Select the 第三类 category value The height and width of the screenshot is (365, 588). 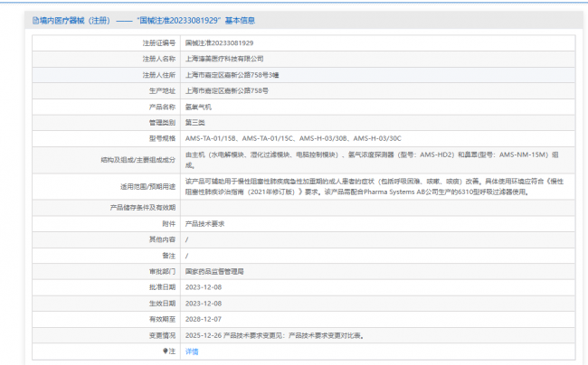pyautogui.click(x=195, y=122)
